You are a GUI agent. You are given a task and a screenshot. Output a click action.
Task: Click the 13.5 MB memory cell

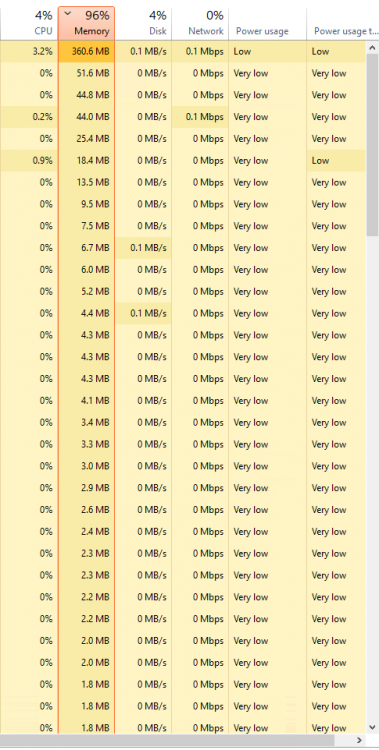[x=87, y=182]
